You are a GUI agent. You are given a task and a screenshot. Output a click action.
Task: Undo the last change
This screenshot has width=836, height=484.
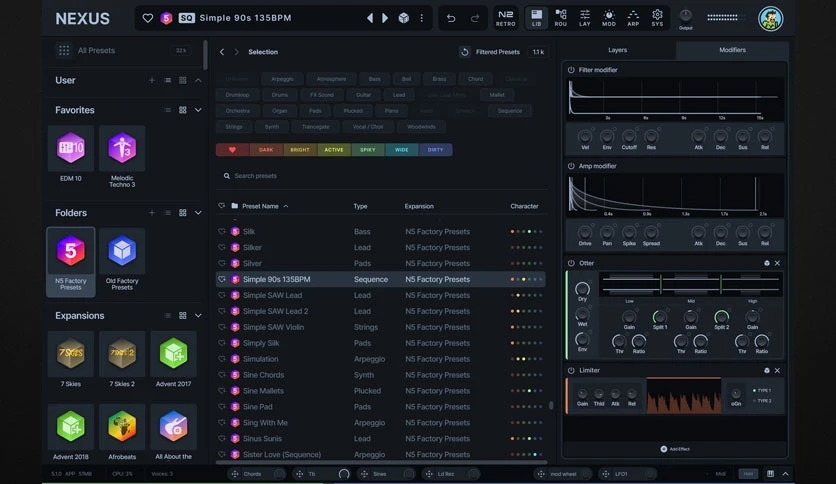click(451, 18)
